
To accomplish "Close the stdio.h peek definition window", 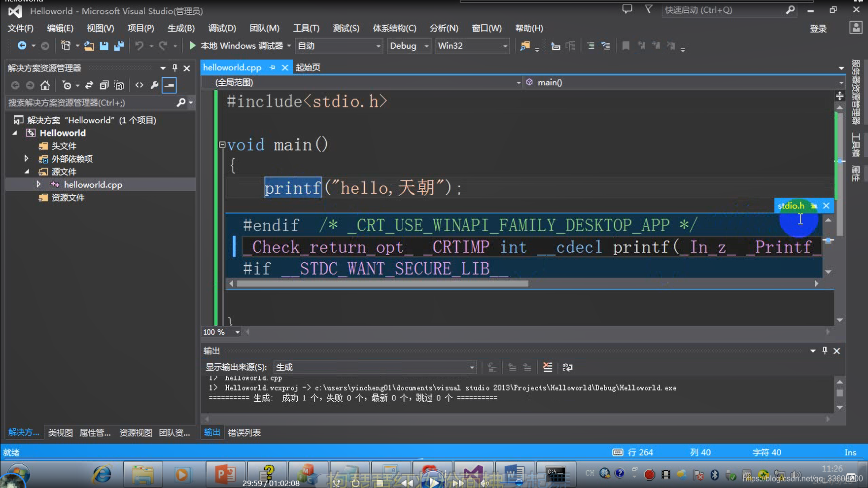I will [826, 206].
